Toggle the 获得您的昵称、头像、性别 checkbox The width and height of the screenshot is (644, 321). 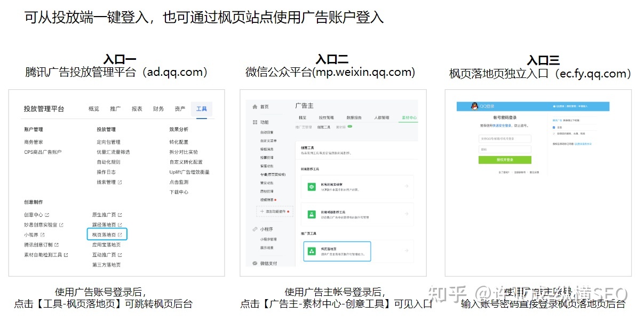[554, 133]
